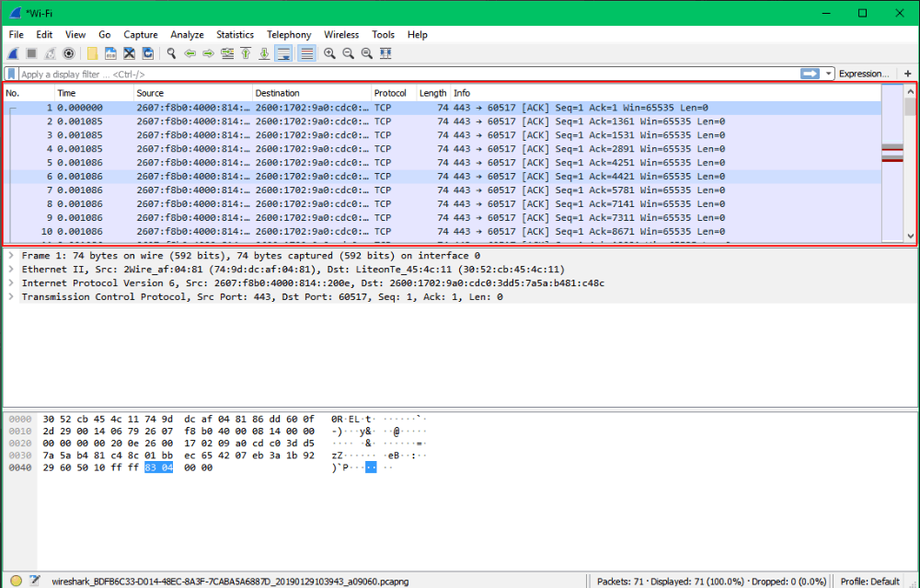Open display filter bookmark menu

tap(11, 74)
